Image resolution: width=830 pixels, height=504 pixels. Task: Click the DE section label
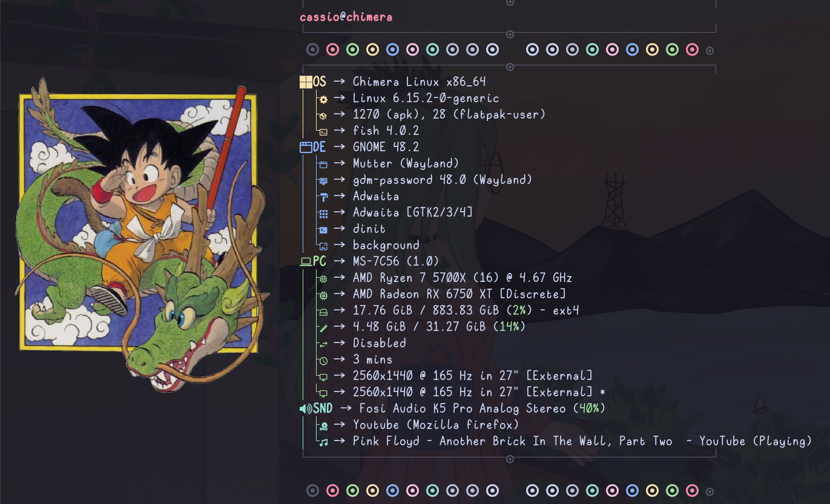(x=320, y=147)
